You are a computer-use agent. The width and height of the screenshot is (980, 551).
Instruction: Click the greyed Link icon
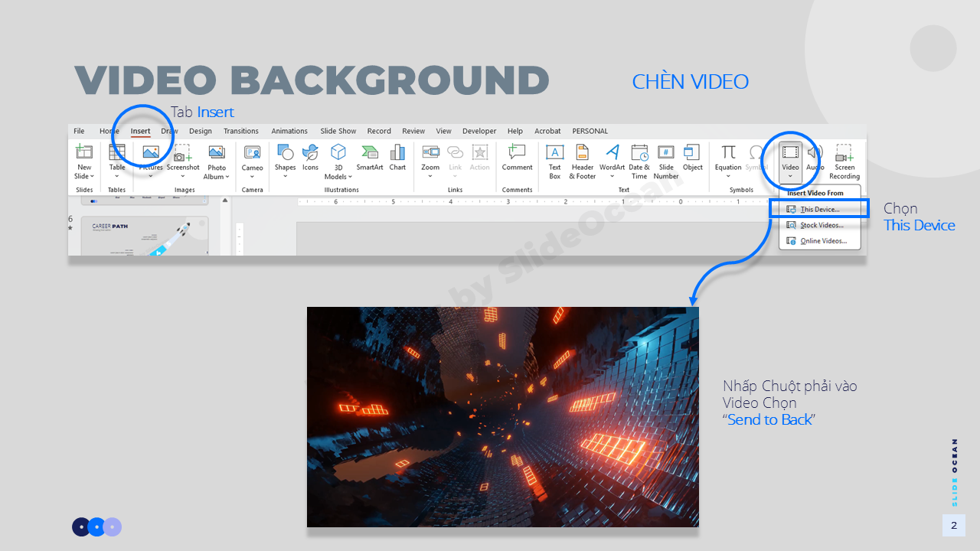[456, 152]
